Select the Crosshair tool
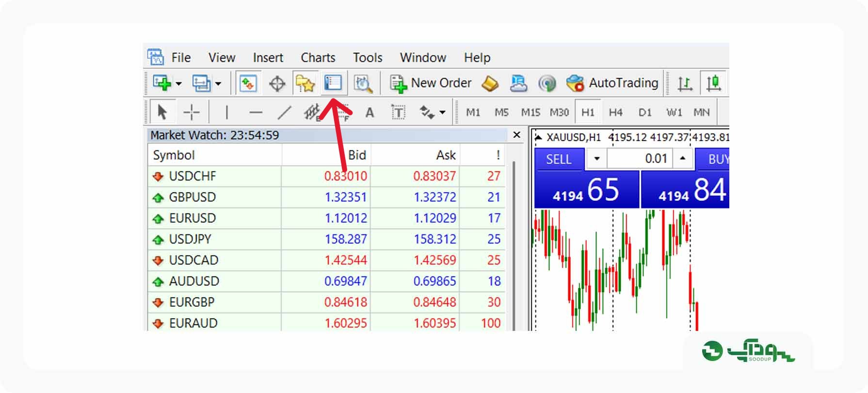This screenshot has width=868, height=393. 192,113
